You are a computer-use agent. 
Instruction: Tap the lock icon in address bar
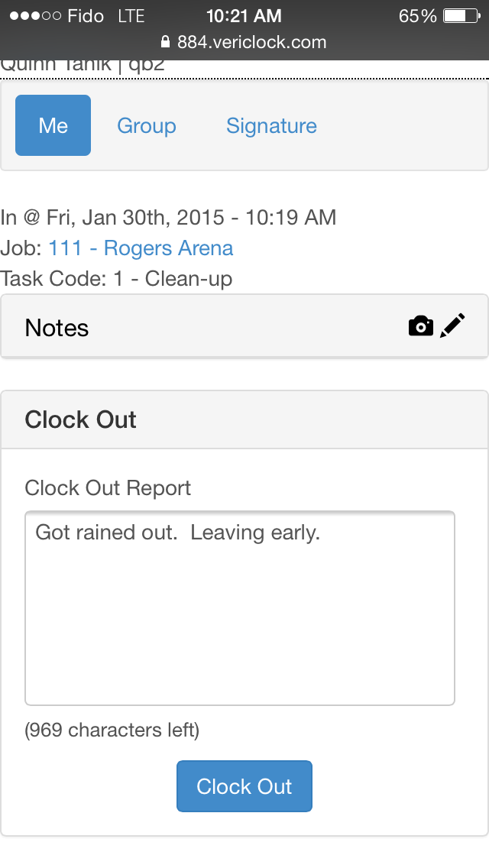point(166,42)
